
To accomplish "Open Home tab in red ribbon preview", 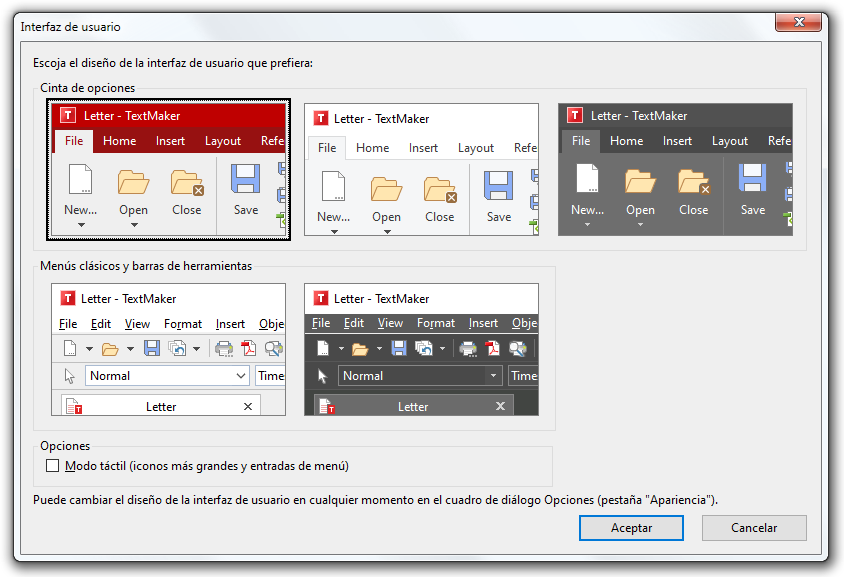I will click(x=119, y=141).
